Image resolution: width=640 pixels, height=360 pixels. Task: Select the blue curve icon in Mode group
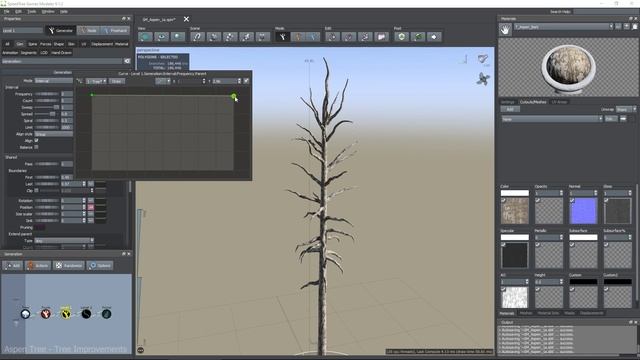point(313,37)
